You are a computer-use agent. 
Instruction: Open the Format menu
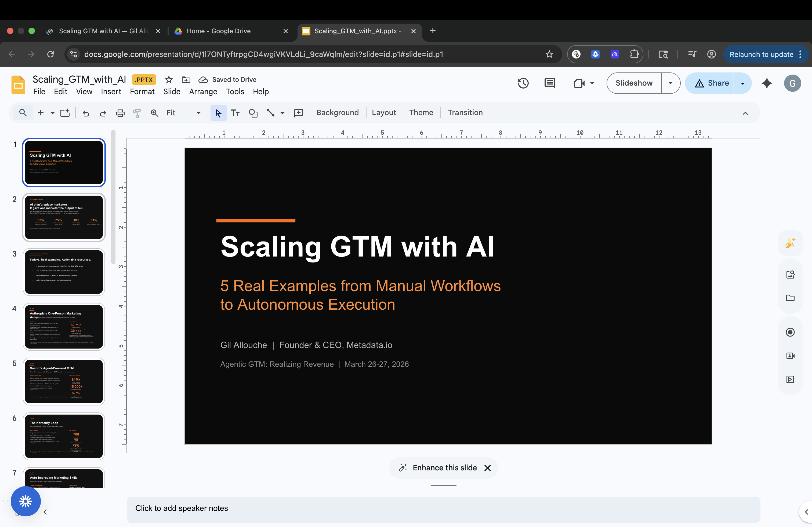coord(142,91)
